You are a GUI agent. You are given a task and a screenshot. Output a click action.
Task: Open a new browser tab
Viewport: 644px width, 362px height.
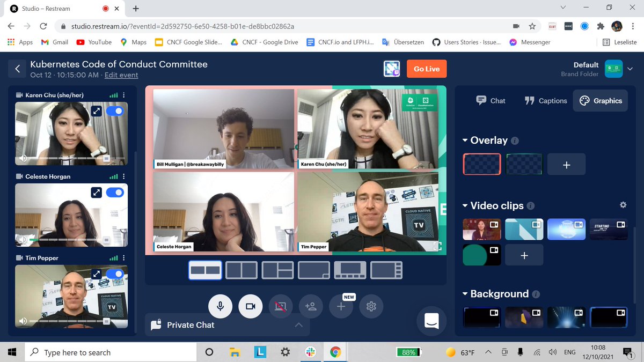(136, 9)
